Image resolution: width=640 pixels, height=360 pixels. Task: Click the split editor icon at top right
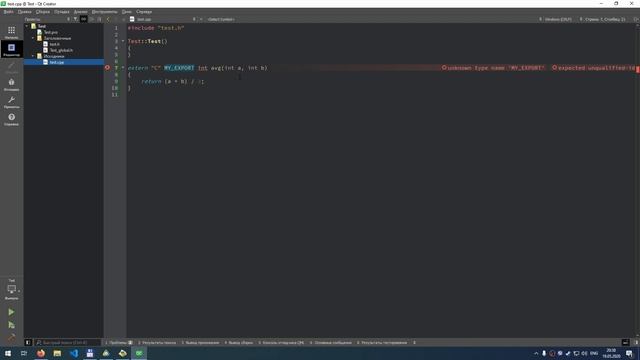(x=636, y=19)
